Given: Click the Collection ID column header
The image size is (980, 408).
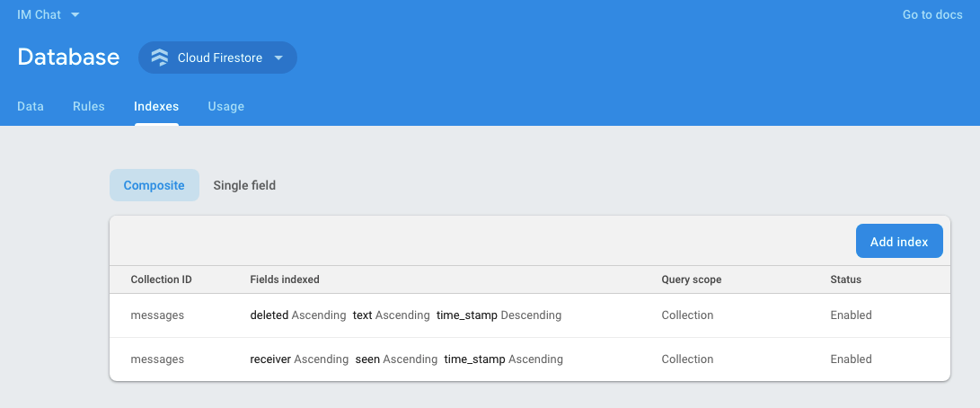Looking at the screenshot, I should 162,279.
